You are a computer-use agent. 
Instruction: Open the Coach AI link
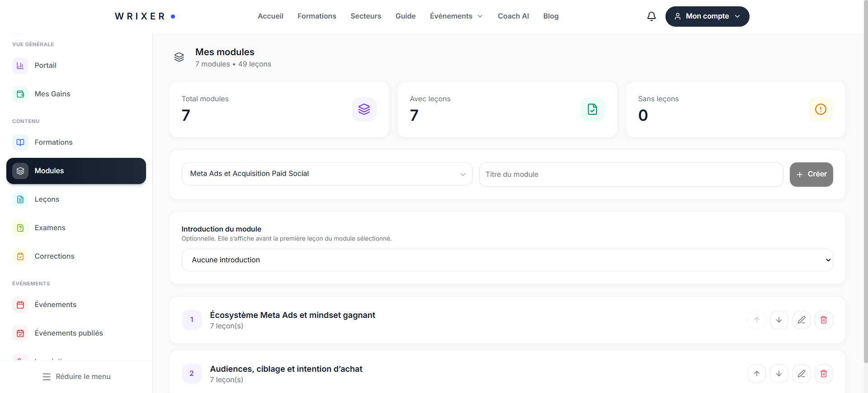[513, 16]
